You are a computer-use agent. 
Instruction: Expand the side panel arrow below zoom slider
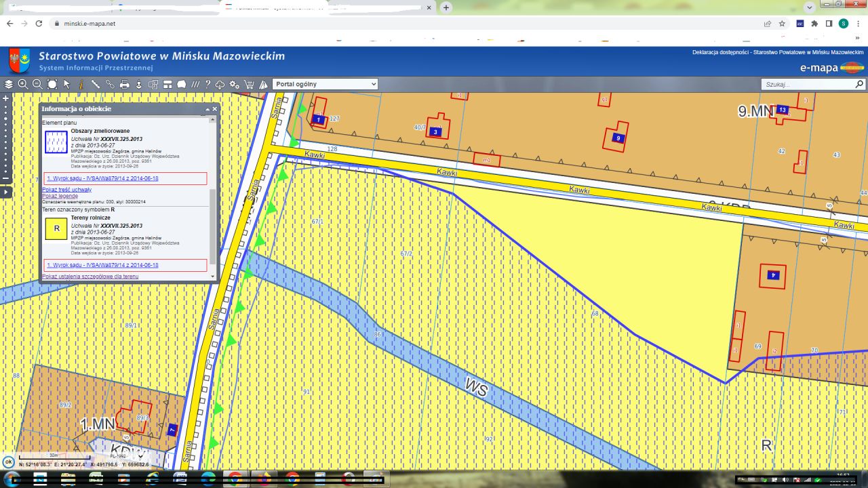6,192
